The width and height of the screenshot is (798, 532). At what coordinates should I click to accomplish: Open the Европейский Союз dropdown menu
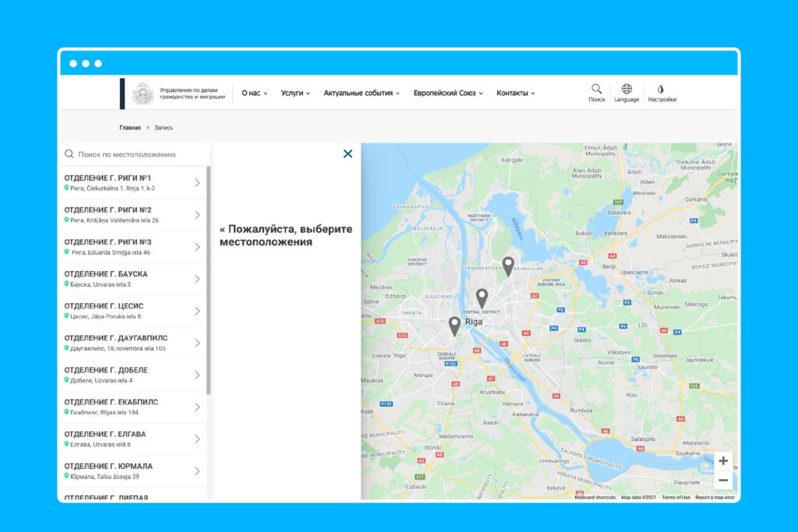coord(448,93)
